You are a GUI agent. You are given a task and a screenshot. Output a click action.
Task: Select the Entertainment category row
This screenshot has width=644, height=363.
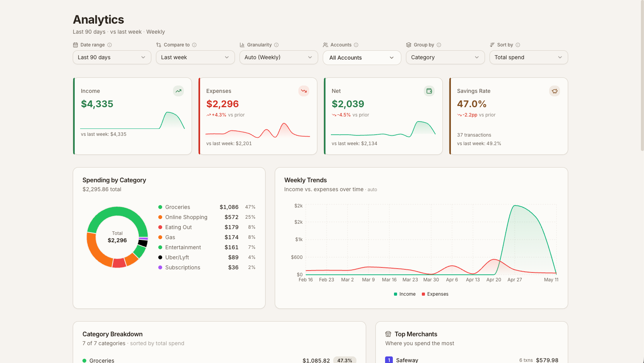point(207,247)
